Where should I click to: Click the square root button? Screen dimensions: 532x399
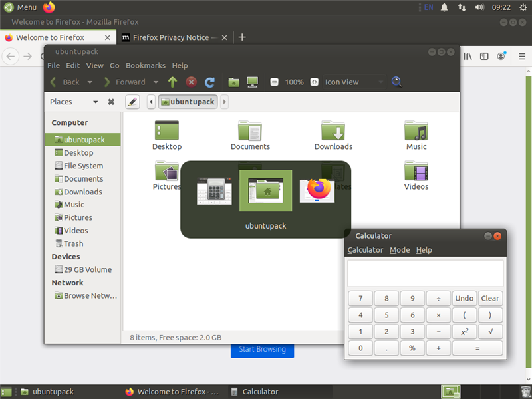[490, 331]
